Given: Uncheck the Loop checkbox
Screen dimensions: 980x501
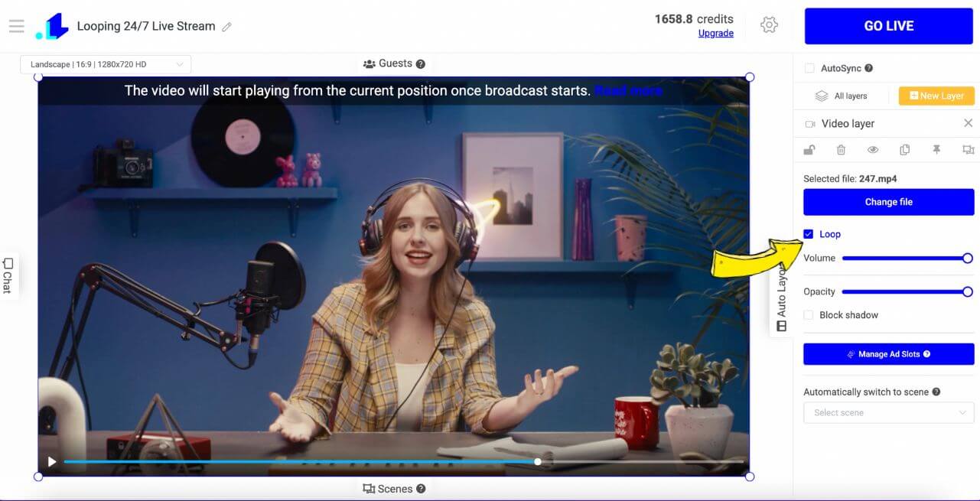Looking at the screenshot, I should [809, 234].
